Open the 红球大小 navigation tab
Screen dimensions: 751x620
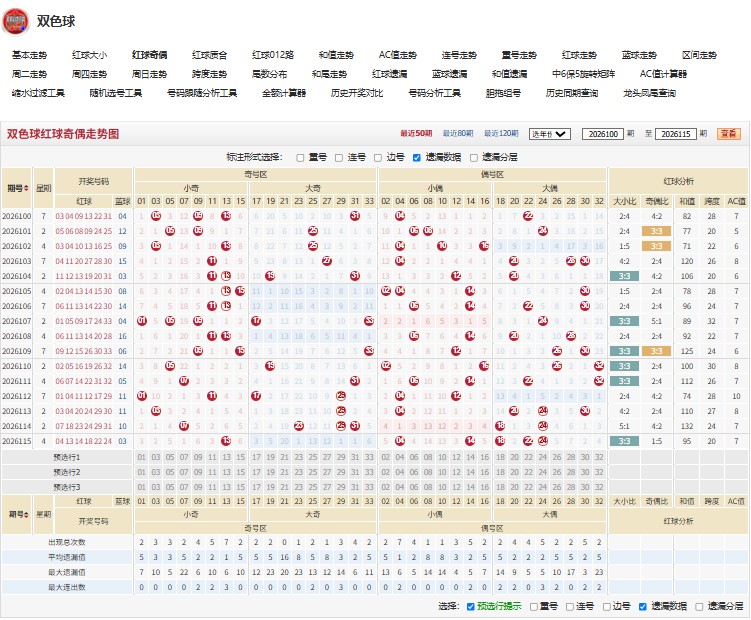click(90, 55)
